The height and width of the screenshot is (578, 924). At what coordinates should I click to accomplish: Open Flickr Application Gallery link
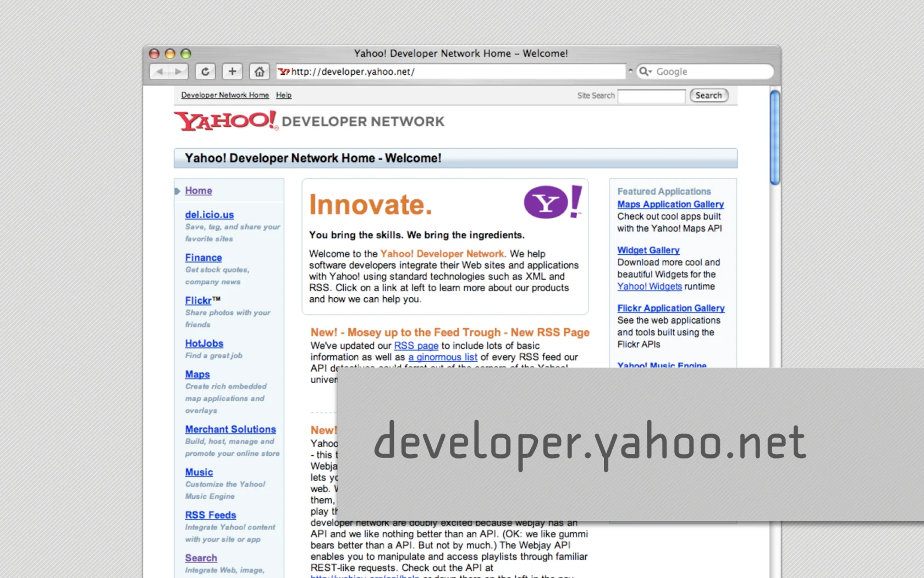[x=671, y=308]
